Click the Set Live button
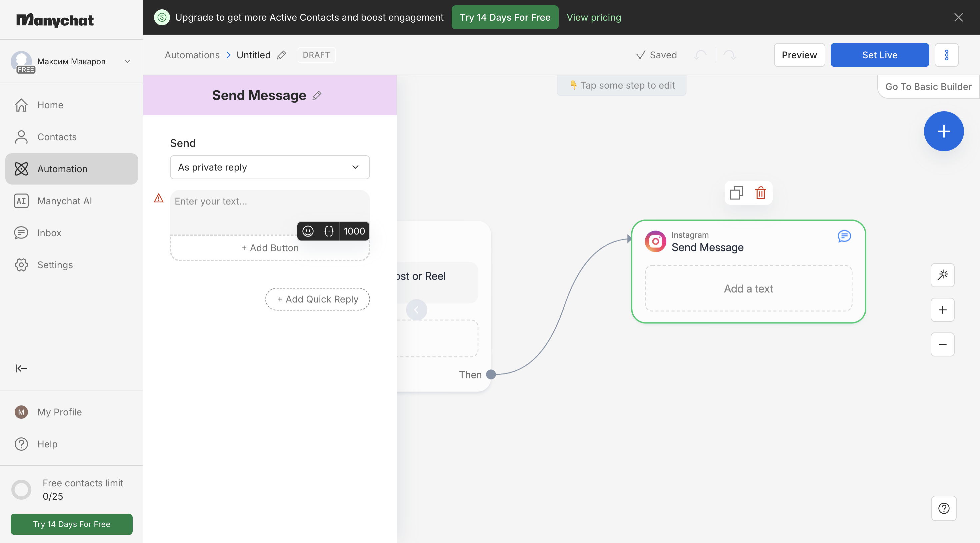Screen dimensions: 980x543 click(880, 55)
